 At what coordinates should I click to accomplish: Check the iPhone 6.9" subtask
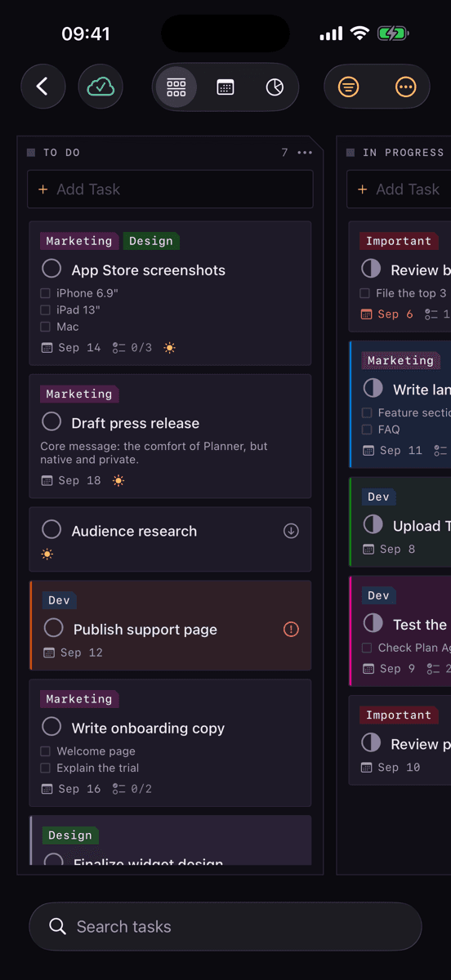pos(46,293)
